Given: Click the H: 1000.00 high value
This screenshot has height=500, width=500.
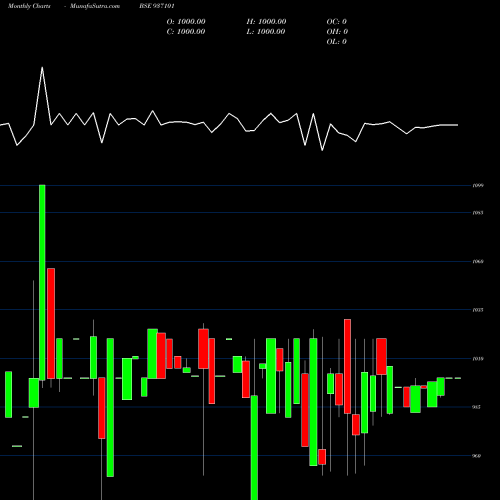Looking at the screenshot, I should click(x=266, y=22).
